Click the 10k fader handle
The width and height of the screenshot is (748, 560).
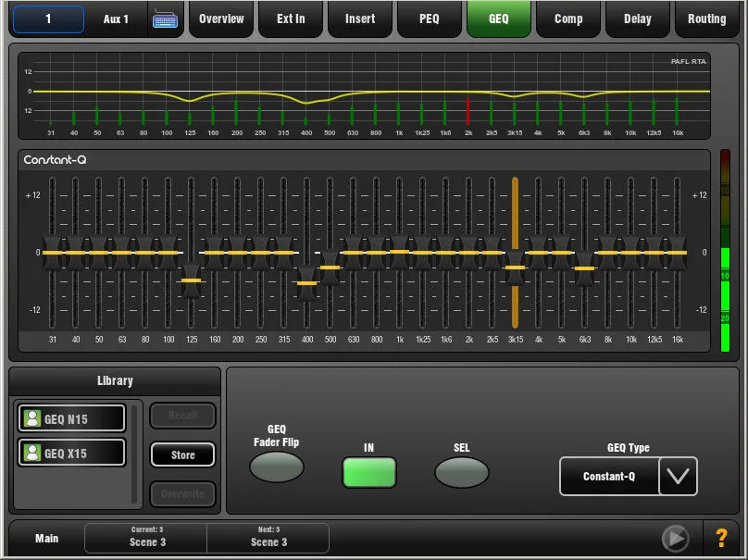click(x=630, y=253)
